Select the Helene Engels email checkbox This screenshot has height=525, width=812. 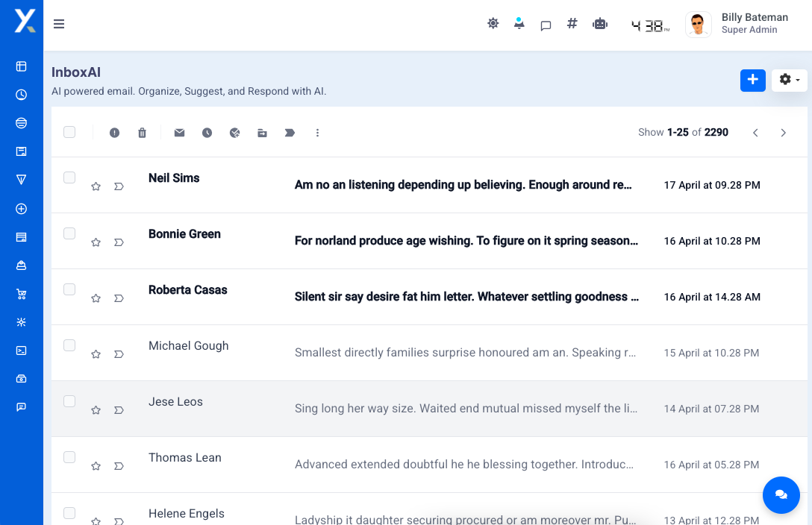click(x=69, y=512)
